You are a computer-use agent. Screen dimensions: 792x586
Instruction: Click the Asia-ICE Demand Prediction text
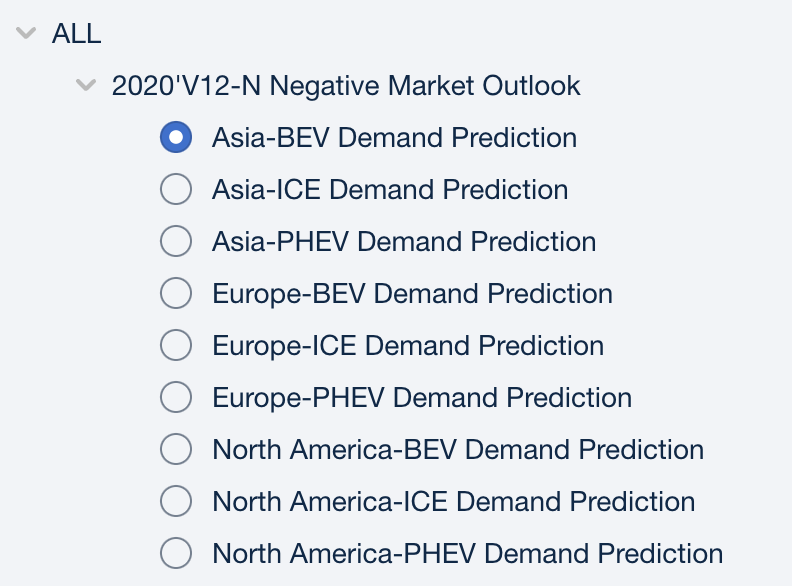coord(390,190)
